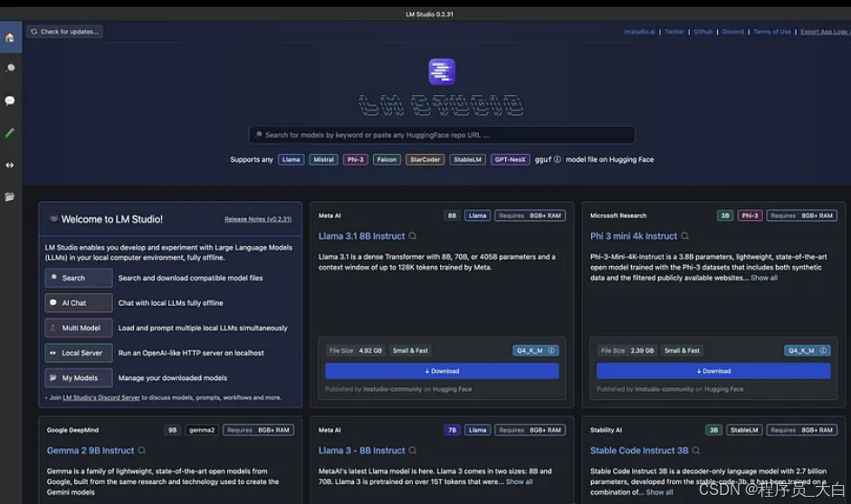Click the gguf info icon

[557, 159]
